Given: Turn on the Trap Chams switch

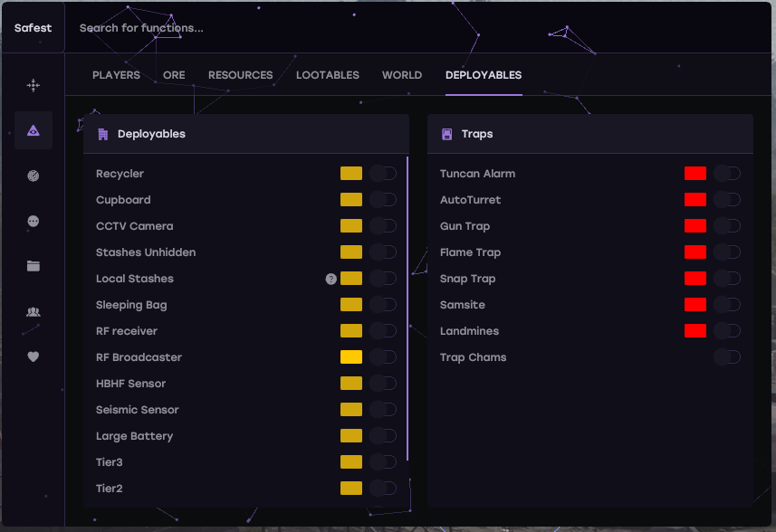Looking at the screenshot, I should pyautogui.click(x=727, y=357).
